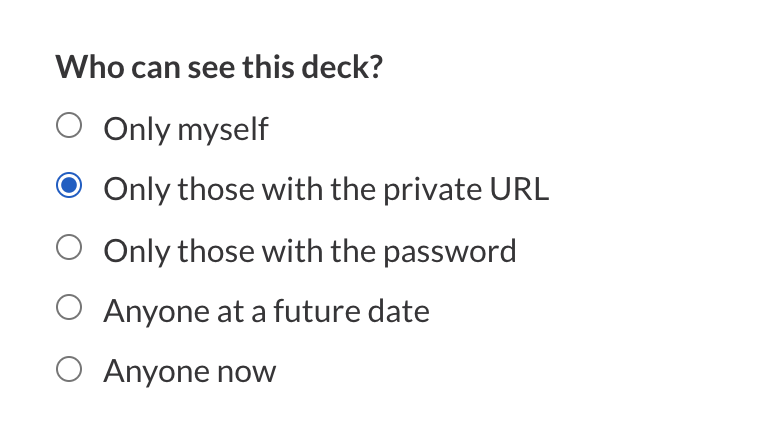Enable the 'Anyone now' radio option
Viewport: 778px width, 422px height.
(x=68, y=371)
